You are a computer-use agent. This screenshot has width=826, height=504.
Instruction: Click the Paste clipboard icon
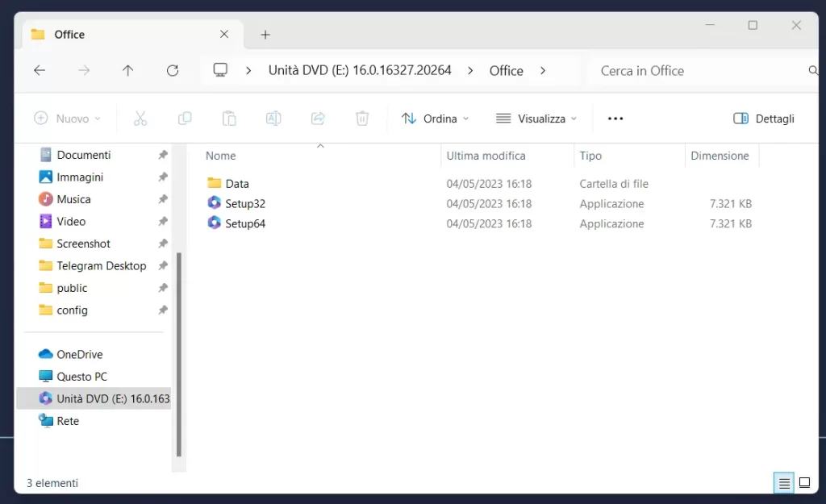[229, 119]
